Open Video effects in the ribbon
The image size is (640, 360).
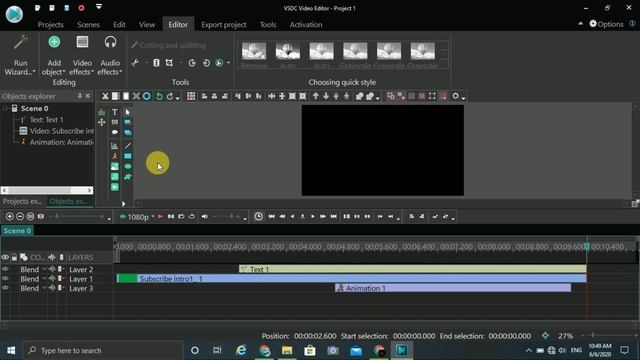tap(82, 55)
